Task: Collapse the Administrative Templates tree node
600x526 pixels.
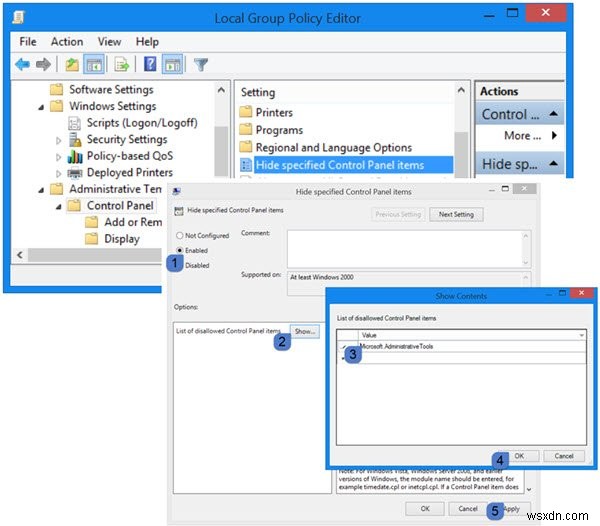Action: pyautogui.click(x=41, y=190)
